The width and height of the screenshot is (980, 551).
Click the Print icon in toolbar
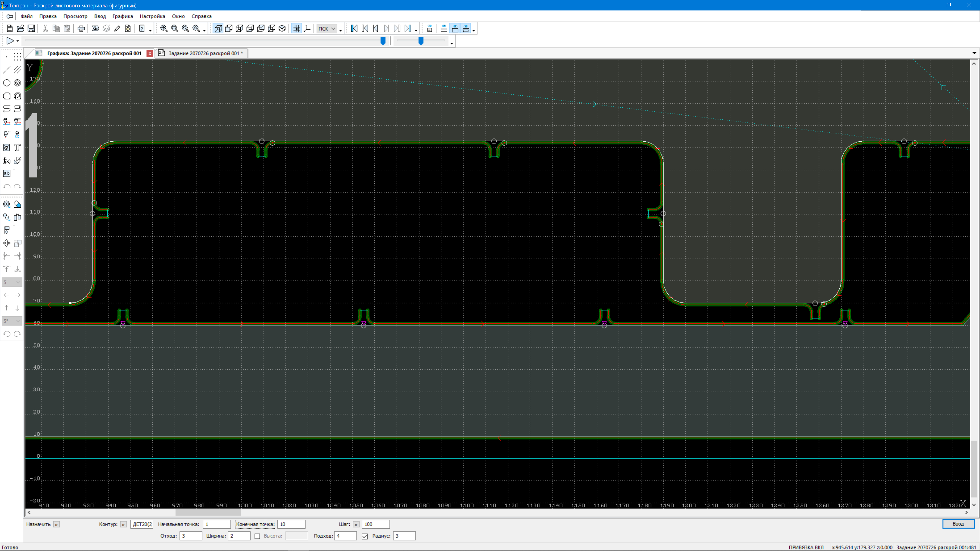(x=81, y=29)
